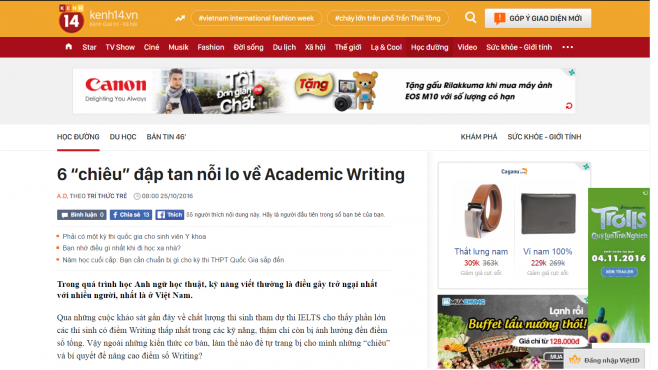This screenshot has height=370, width=658.
Task: Open the search magnifier icon
Action: [x=470, y=18]
